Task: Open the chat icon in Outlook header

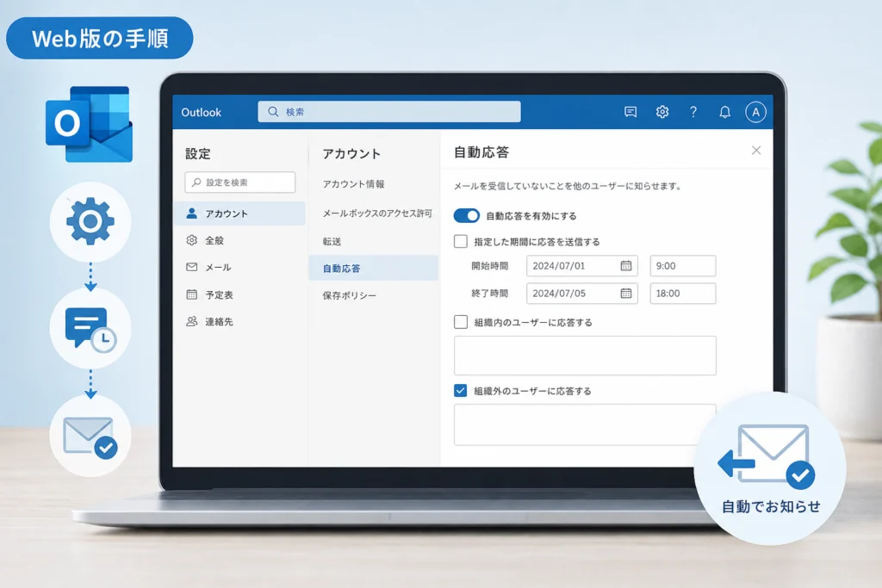Action: coord(630,112)
